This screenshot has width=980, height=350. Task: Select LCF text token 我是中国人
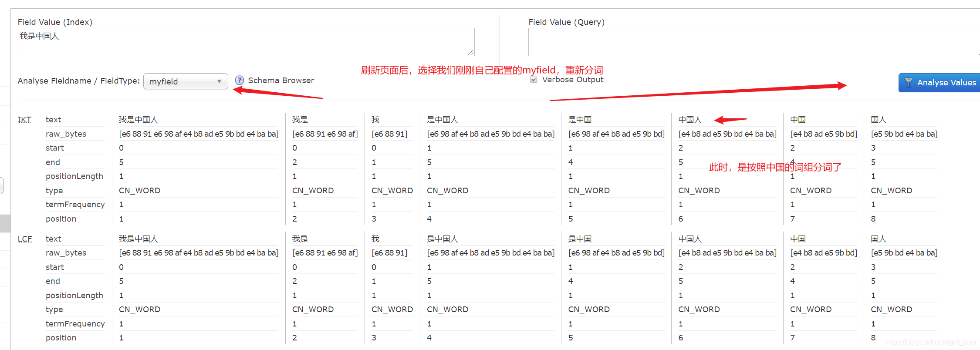tap(139, 239)
